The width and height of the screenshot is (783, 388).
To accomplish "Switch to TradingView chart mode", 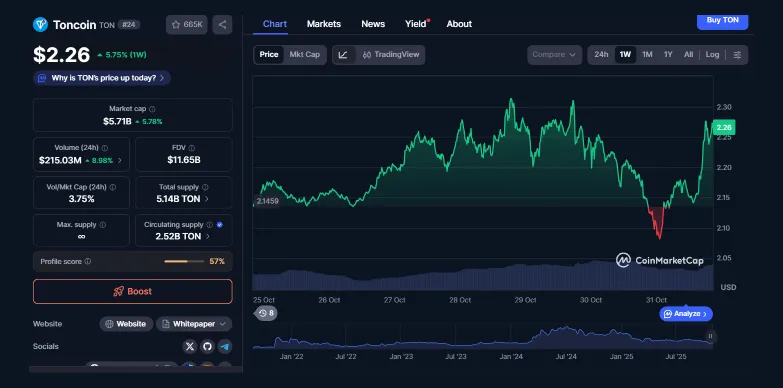I will (391, 55).
